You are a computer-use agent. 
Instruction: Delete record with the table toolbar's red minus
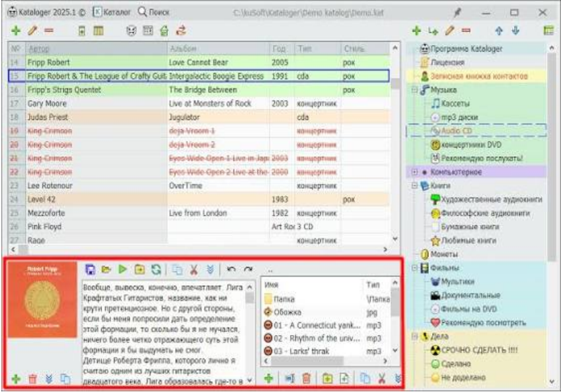49,31
